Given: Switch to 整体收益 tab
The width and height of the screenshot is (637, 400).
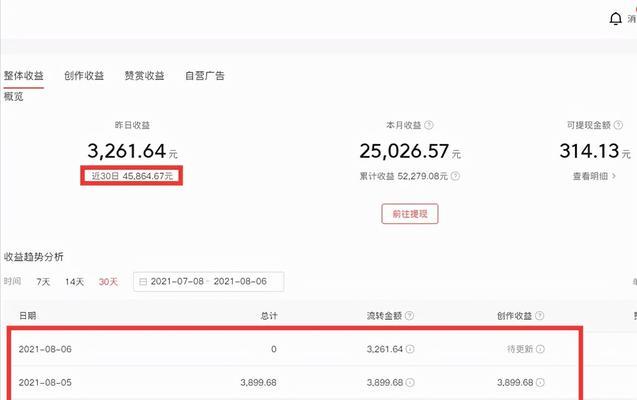Looking at the screenshot, I should tap(24, 76).
